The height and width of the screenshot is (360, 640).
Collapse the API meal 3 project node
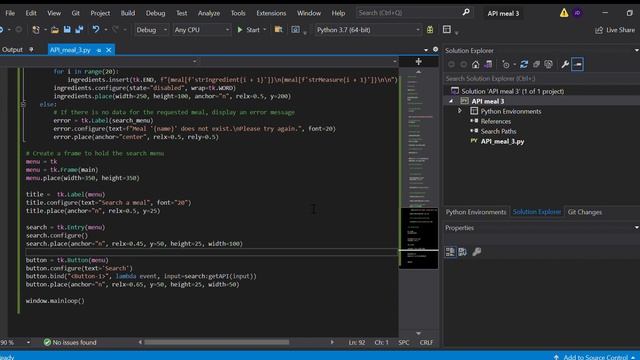[451, 101]
